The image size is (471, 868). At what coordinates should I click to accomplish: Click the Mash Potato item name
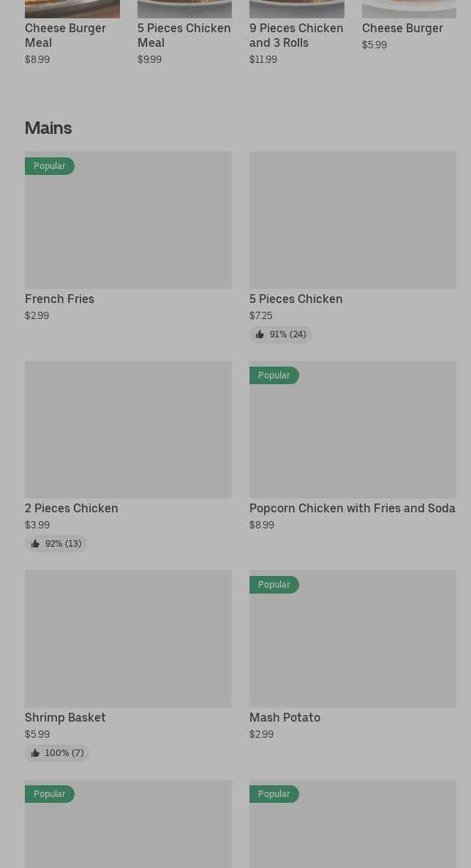point(285,717)
